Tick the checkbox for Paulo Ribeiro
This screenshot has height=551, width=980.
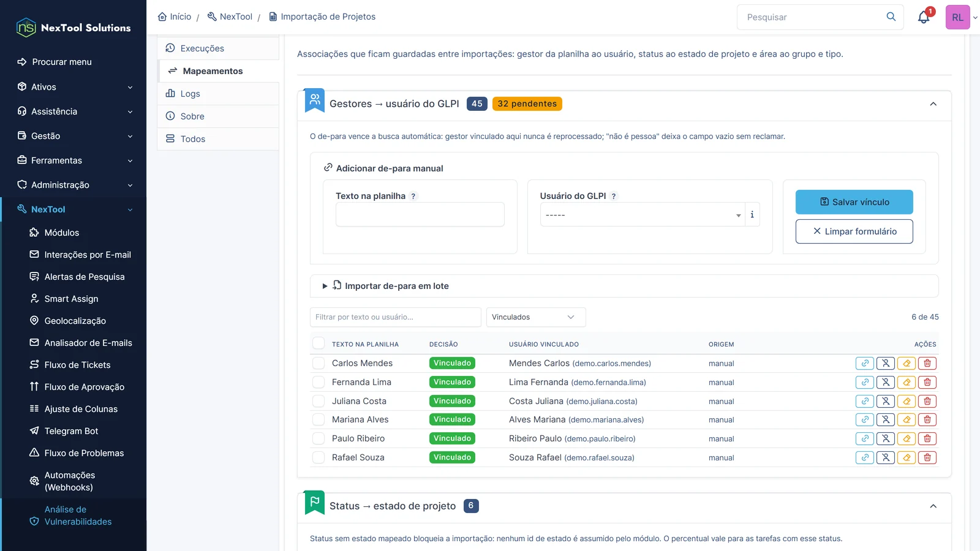point(318,438)
